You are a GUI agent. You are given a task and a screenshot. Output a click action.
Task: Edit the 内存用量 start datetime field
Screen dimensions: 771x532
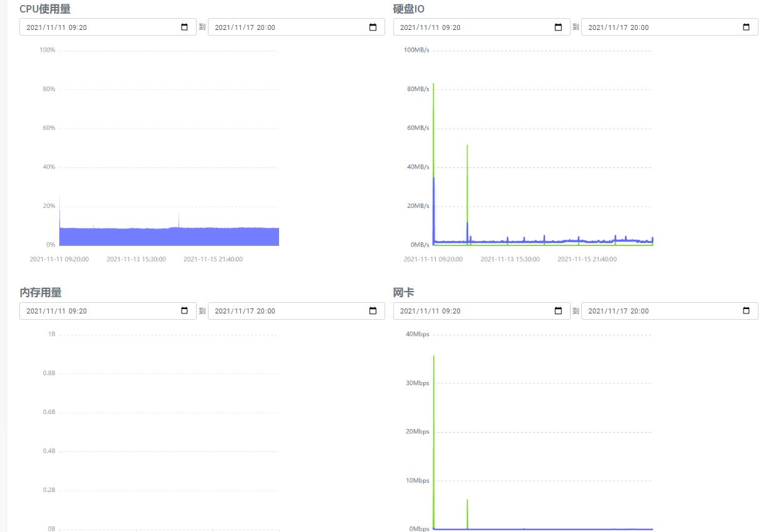108,311
